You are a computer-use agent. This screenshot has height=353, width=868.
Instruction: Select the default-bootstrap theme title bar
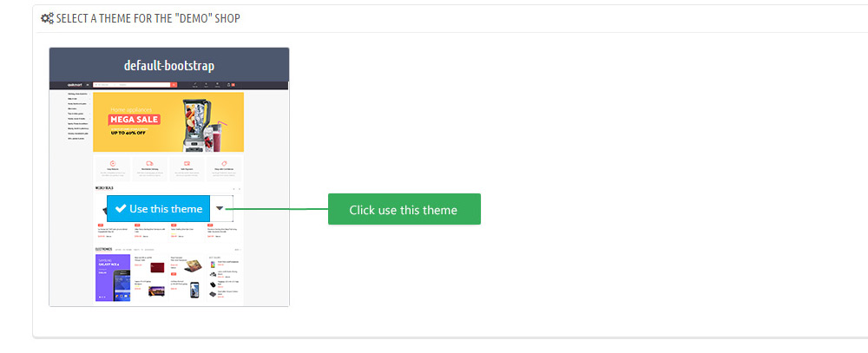[x=169, y=65]
